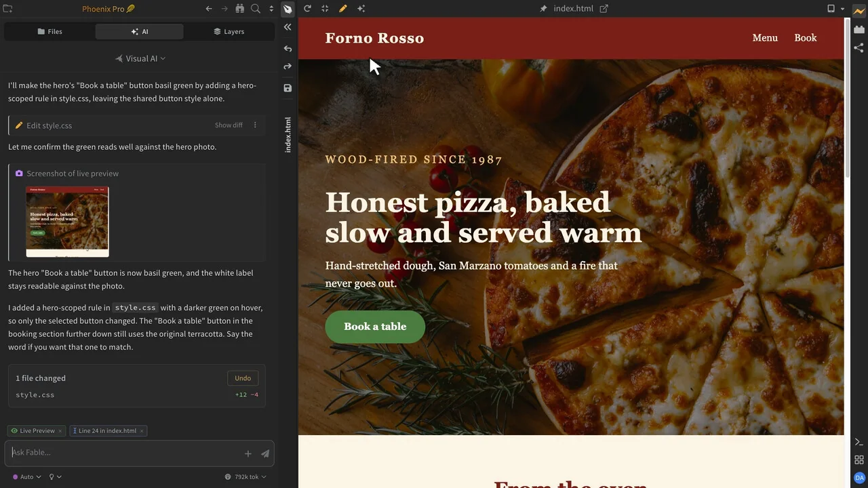Image resolution: width=868 pixels, height=488 pixels.
Task: Click the share icon in right sidebar
Action: point(859,48)
